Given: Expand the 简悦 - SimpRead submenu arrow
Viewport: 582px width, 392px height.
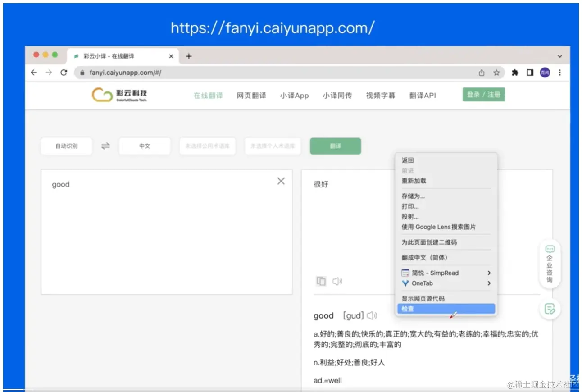Looking at the screenshot, I should 489,273.
